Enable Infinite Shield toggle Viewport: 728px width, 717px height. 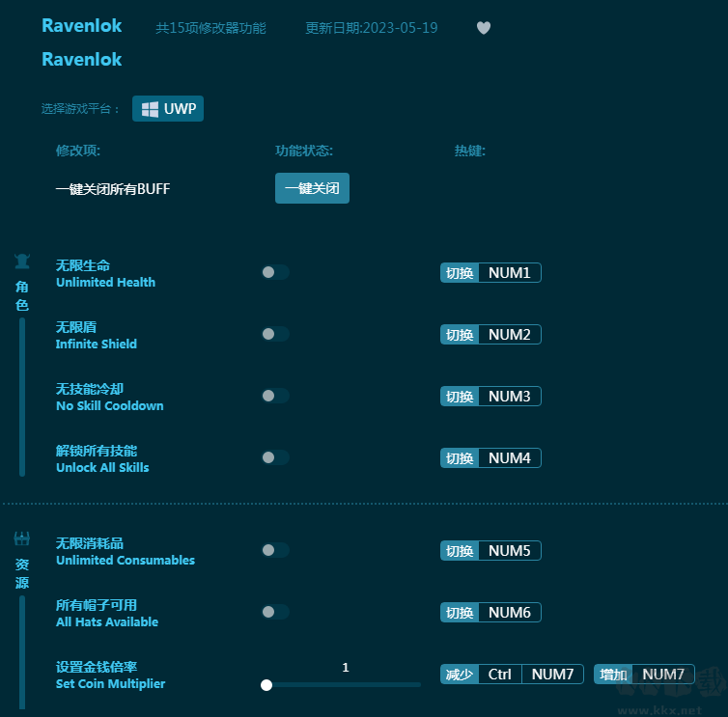pos(275,334)
